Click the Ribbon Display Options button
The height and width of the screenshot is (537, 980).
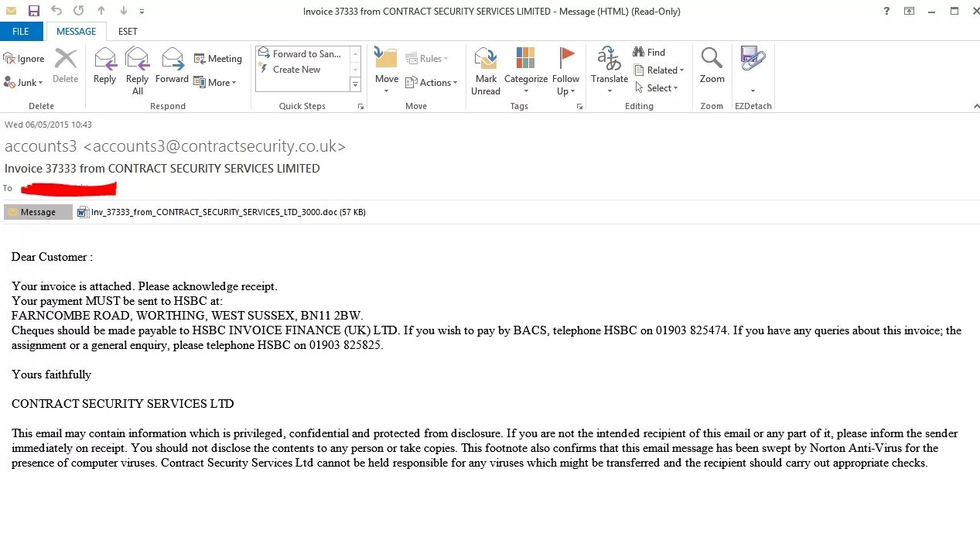pos(909,11)
